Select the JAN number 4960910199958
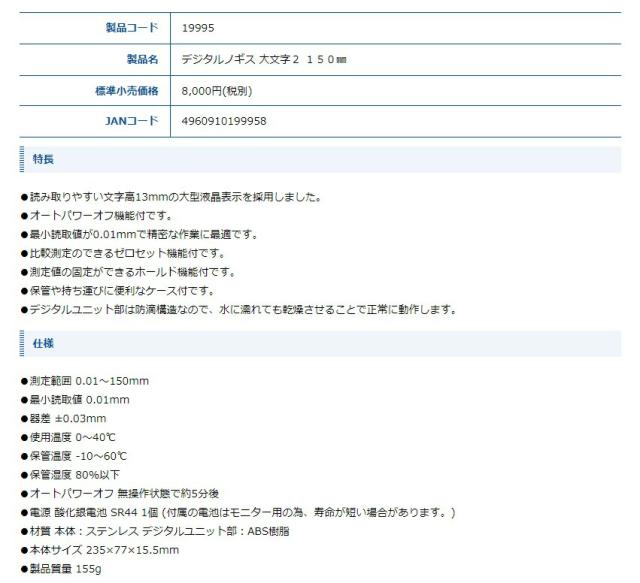640x583 pixels. 224,121
